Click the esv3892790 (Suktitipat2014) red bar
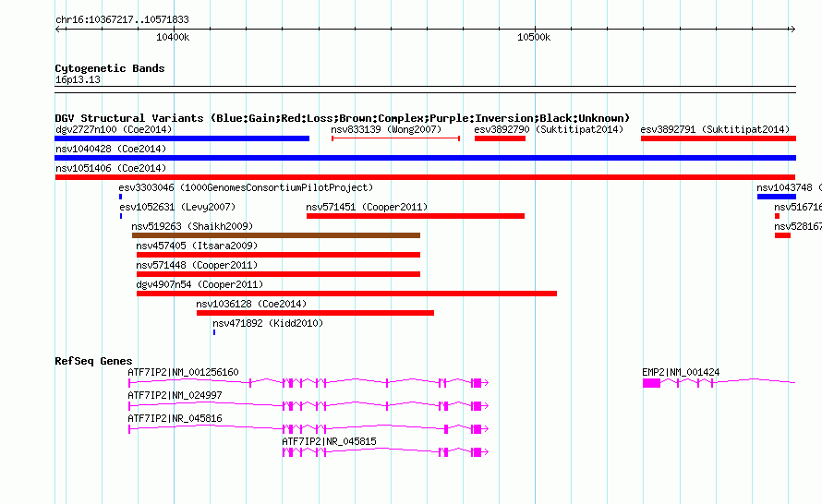 point(500,138)
